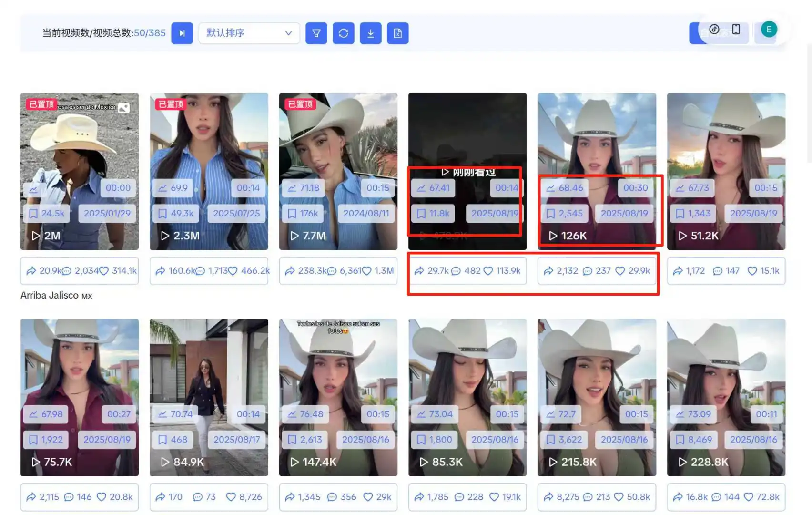This screenshot has width=812, height=515.
Task: Click the 00:30 duration badge
Action: [x=636, y=188]
